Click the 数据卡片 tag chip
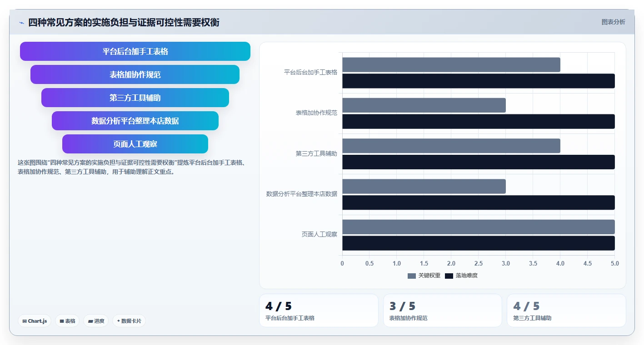 (129, 321)
